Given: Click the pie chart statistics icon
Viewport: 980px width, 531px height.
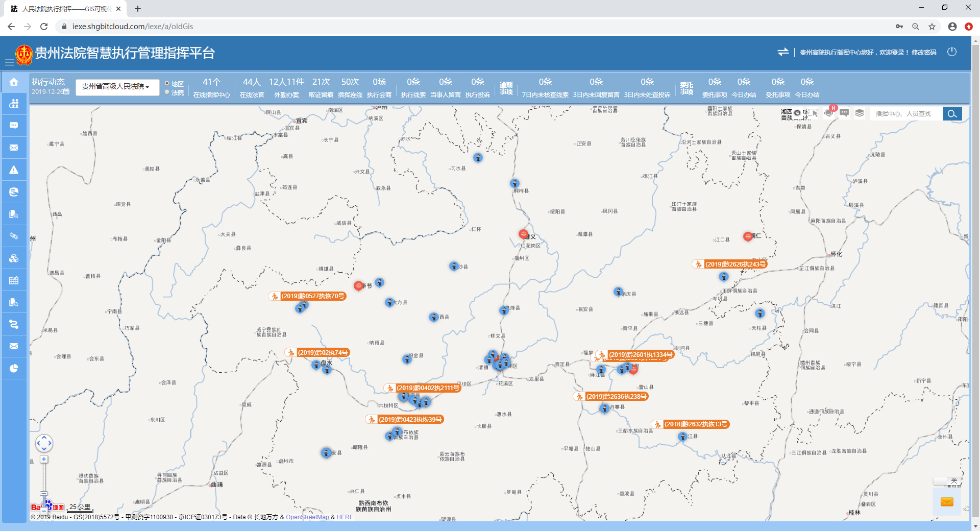Looking at the screenshot, I should point(14,369).
